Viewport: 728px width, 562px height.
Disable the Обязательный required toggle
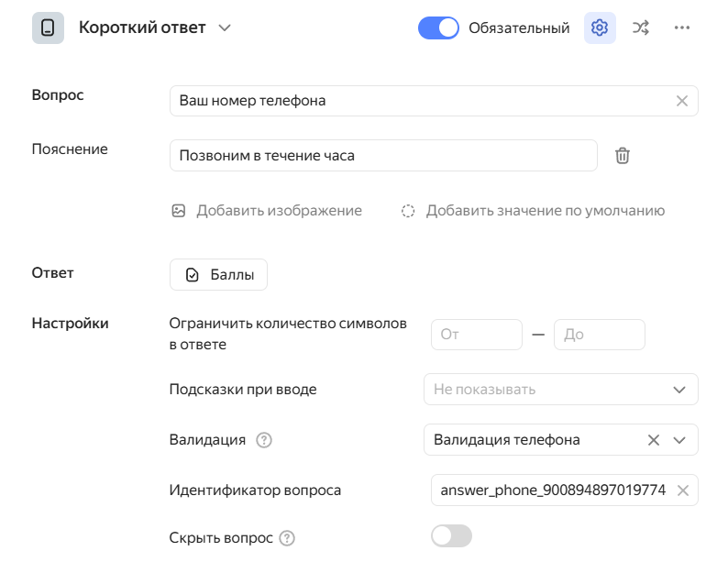point(438,28)
